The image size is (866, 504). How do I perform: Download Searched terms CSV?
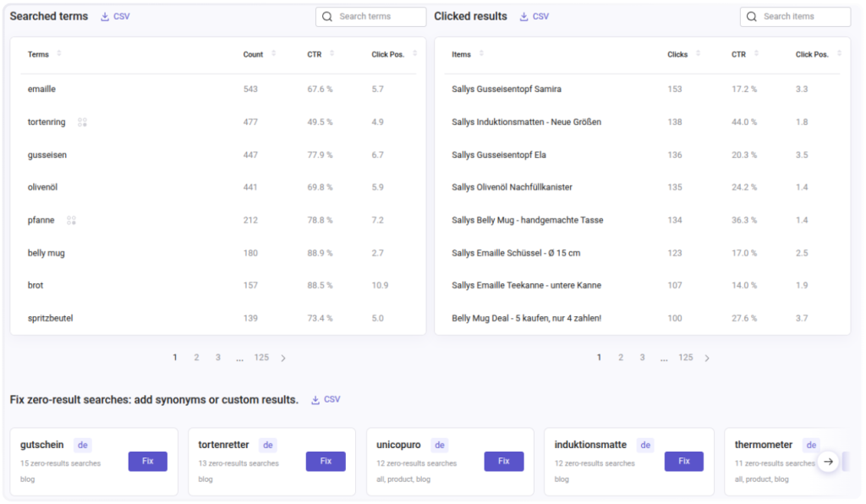tap(115, 17)
